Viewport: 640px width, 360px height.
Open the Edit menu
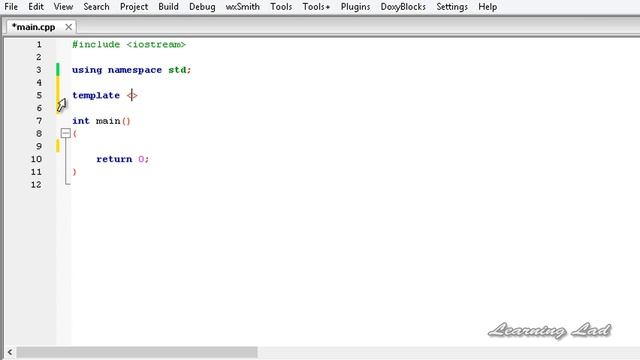tap(36, 7)
